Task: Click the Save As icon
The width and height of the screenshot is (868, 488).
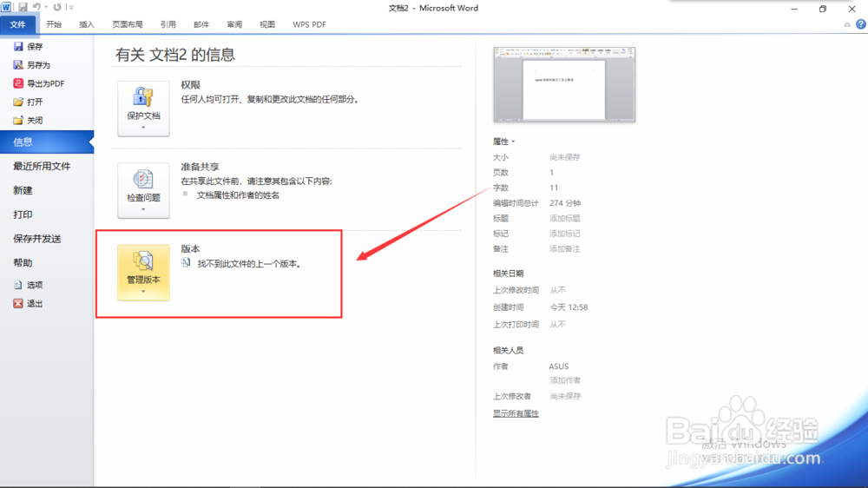Action: [18, 65]
